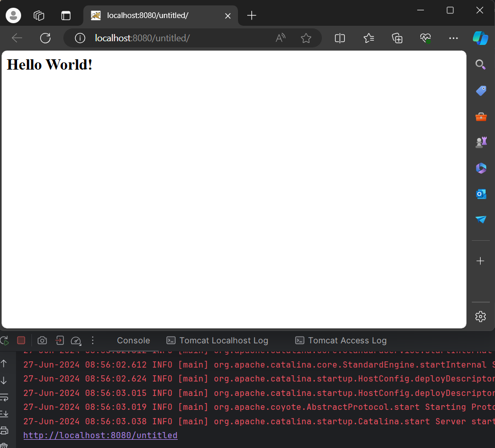Switch to the Tomcat Access Log tab
Image resolution: width=495 pixels, height=448 pixels.
click(341, 341)
